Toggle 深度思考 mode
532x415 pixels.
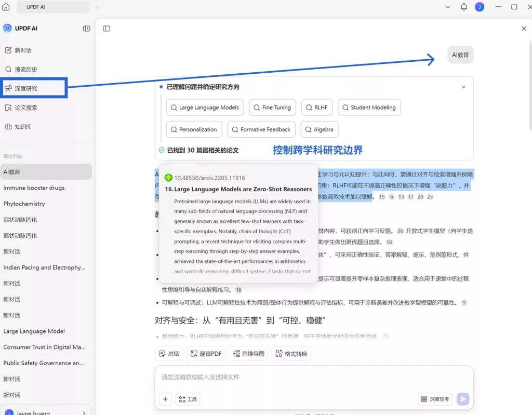pyautogui.click(x=435, y=399)
